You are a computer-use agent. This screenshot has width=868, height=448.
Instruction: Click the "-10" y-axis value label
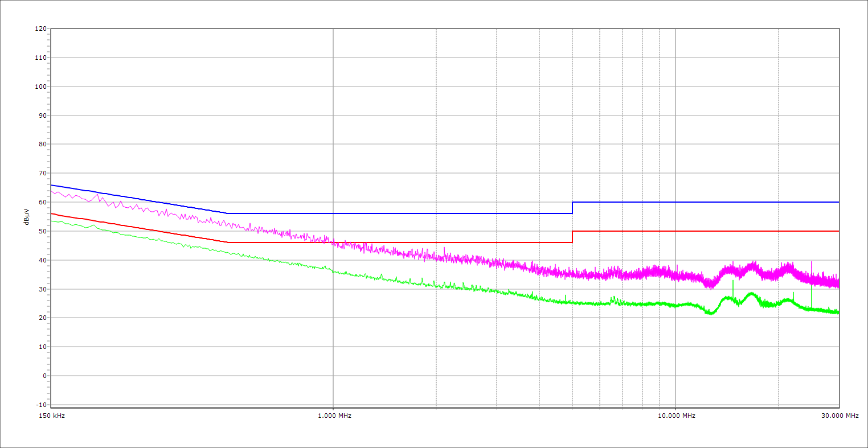(x=40, y=405)
